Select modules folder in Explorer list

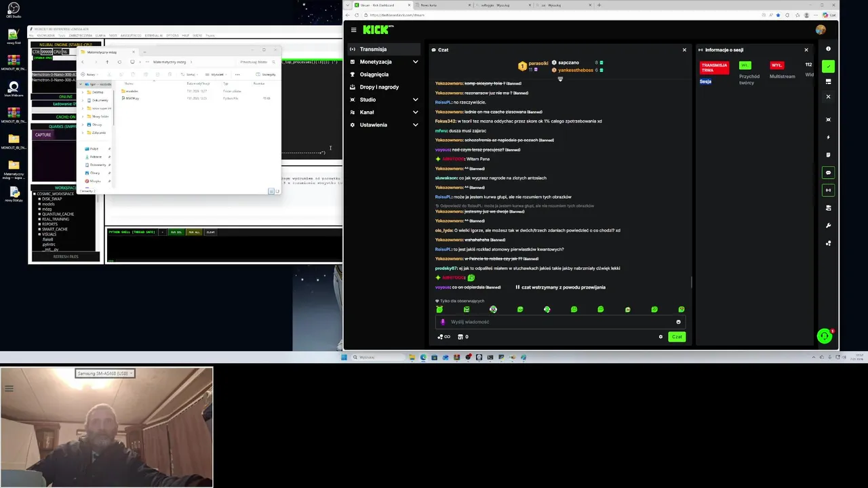[x=130, y=91]
